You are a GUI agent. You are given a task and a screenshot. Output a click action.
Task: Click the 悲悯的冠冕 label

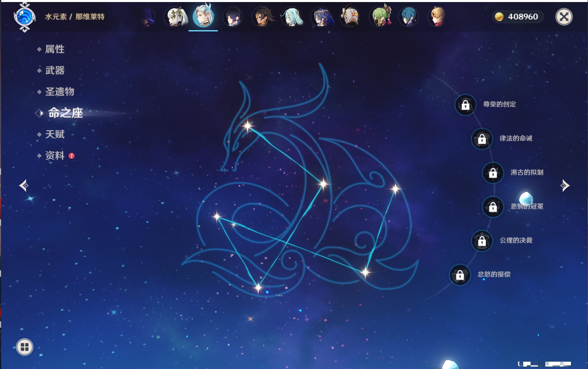click(527, 206)
